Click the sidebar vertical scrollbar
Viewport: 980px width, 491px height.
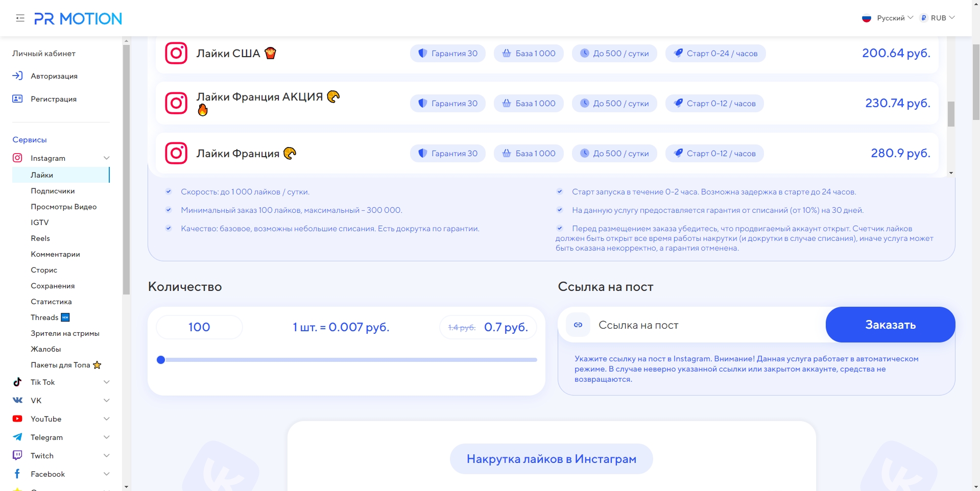click(x=126, y=169)
